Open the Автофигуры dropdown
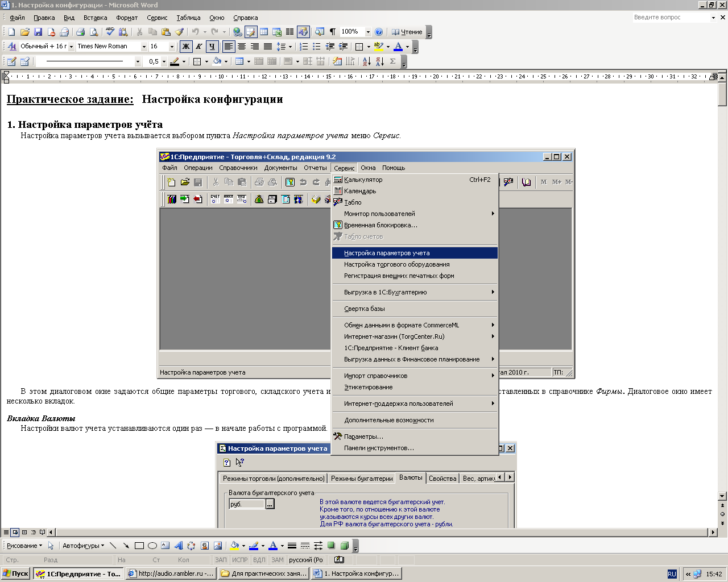Image resolution: width=728 pixels, height=582 pixels. [84, 546]
